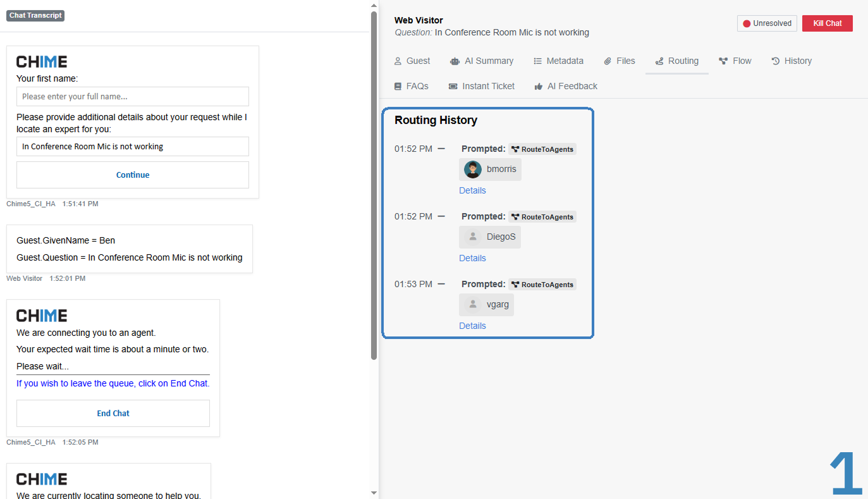Click the first name input field
This screenshot has height=499, width=868.
click(x=133, y=97)
